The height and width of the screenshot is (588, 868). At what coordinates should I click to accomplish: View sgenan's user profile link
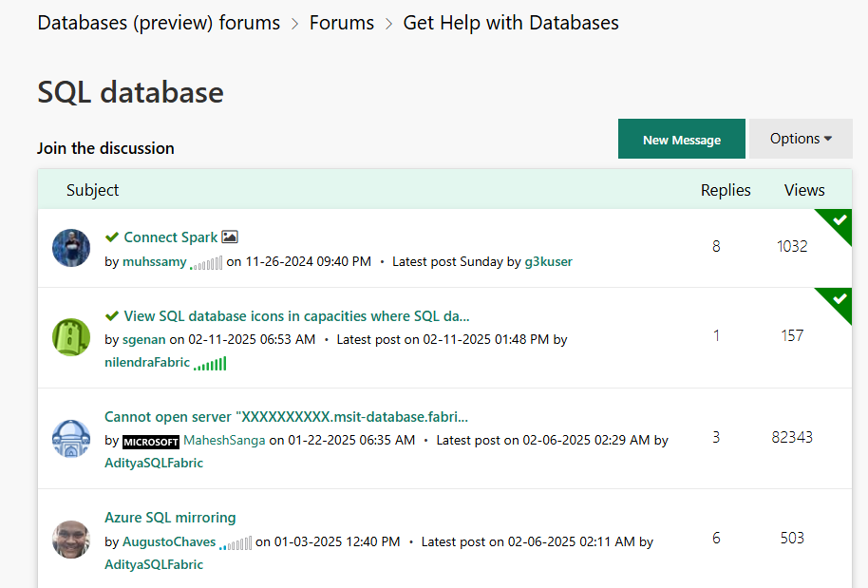coord(144,339)
